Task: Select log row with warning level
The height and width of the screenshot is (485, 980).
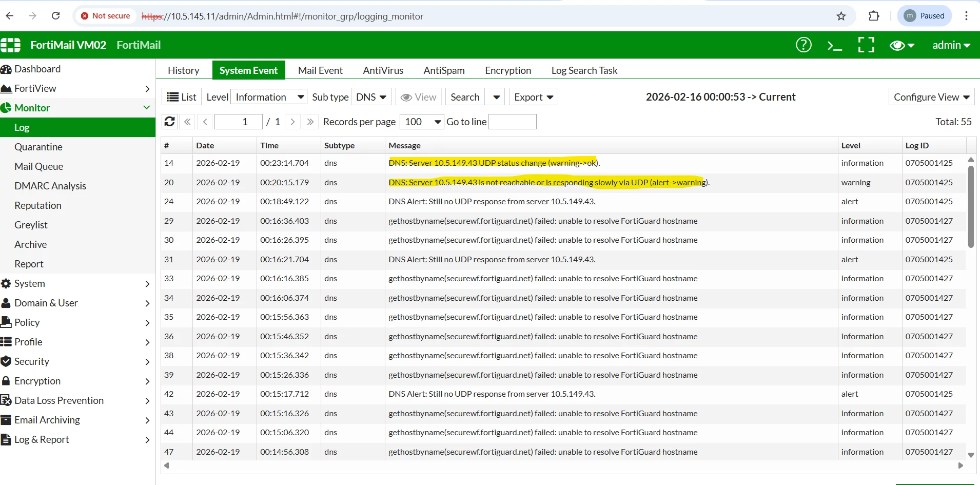Action: (x=563, y=182)
